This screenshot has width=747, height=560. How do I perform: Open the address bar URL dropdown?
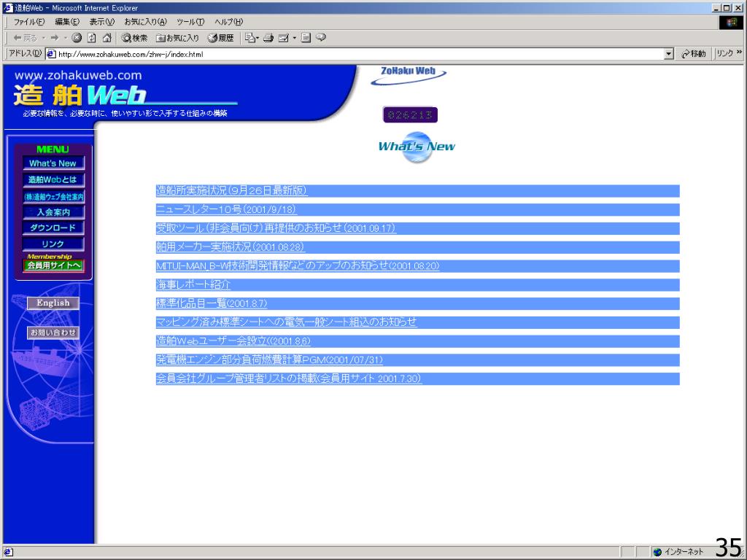click(669, 54)
